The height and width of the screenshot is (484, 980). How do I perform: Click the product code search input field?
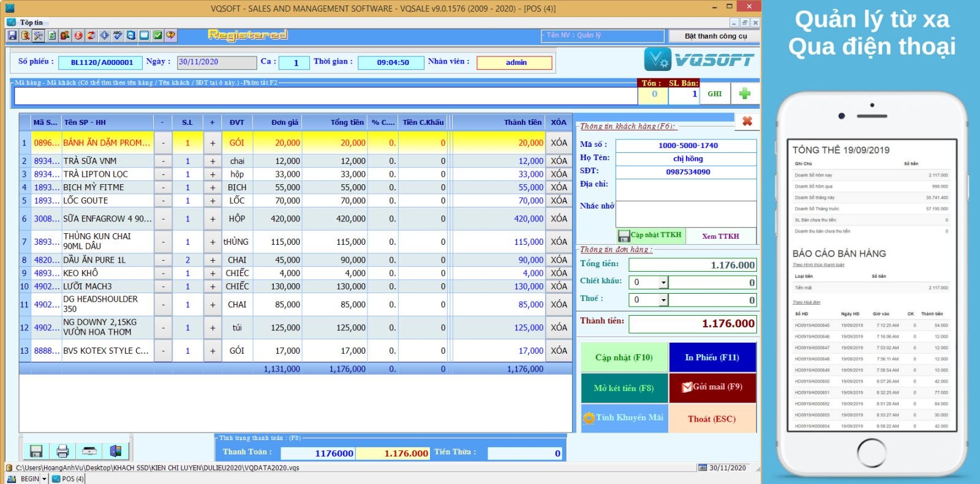325,95
